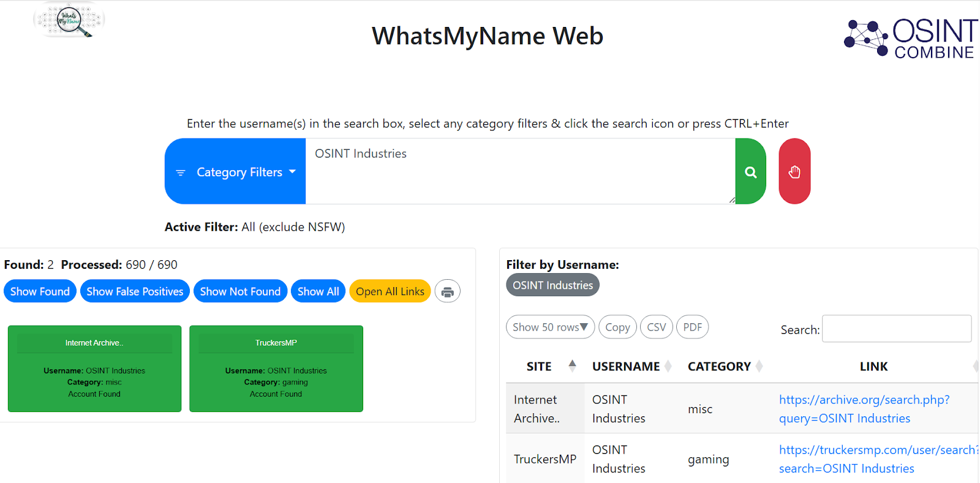Switch to Show False Positives
This screenshot has height=483, width=980.
[135, 291]
